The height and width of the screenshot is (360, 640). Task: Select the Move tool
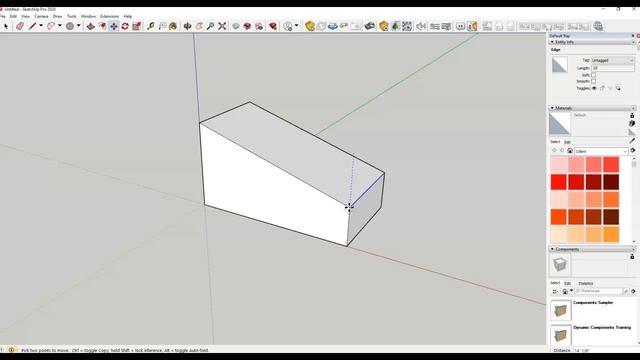(113, 26)
